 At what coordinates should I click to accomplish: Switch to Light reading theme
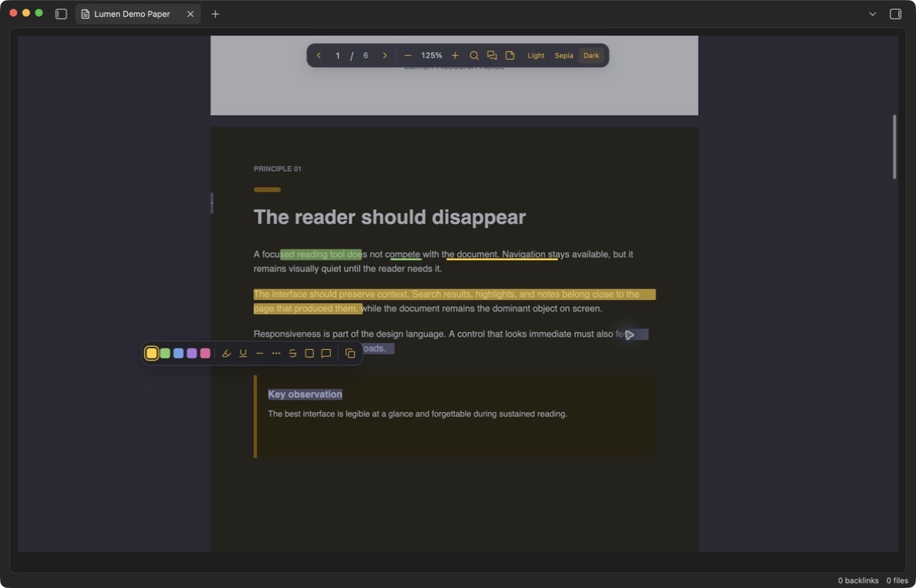(x=535, y=55)
